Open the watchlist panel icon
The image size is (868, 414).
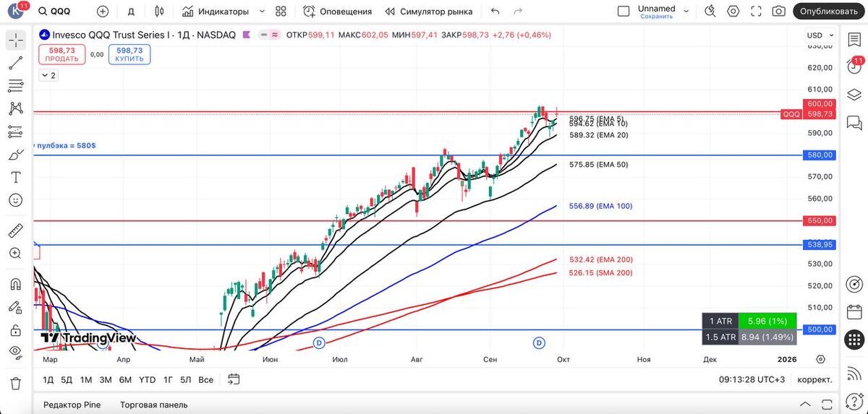(x=854, y=39)
